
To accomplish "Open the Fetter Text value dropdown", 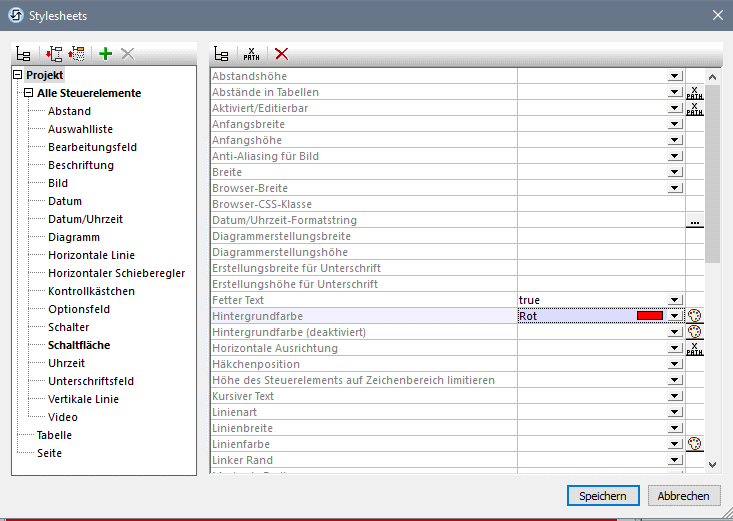I will pyautogui.click(x=675, y=300).
